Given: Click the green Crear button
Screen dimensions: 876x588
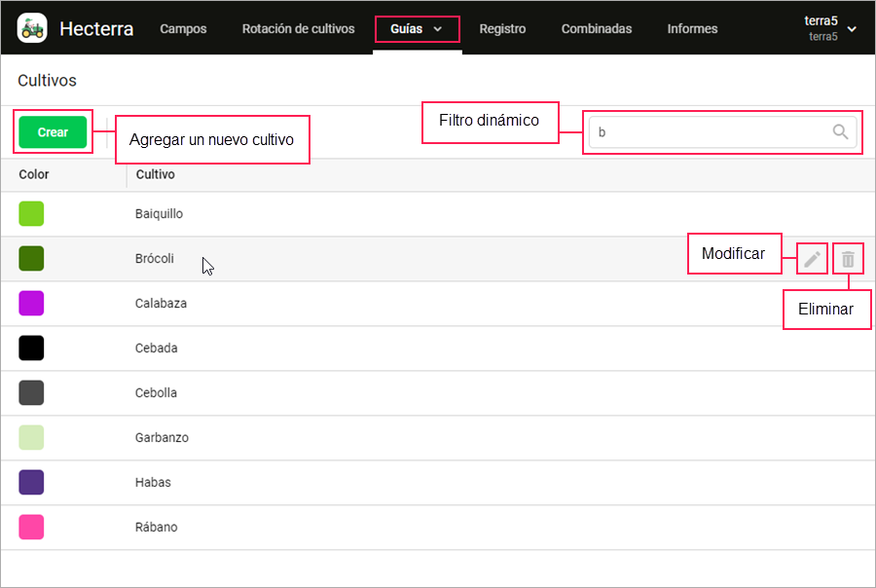Looking at the screenshot, I should (x=53, y=132).
